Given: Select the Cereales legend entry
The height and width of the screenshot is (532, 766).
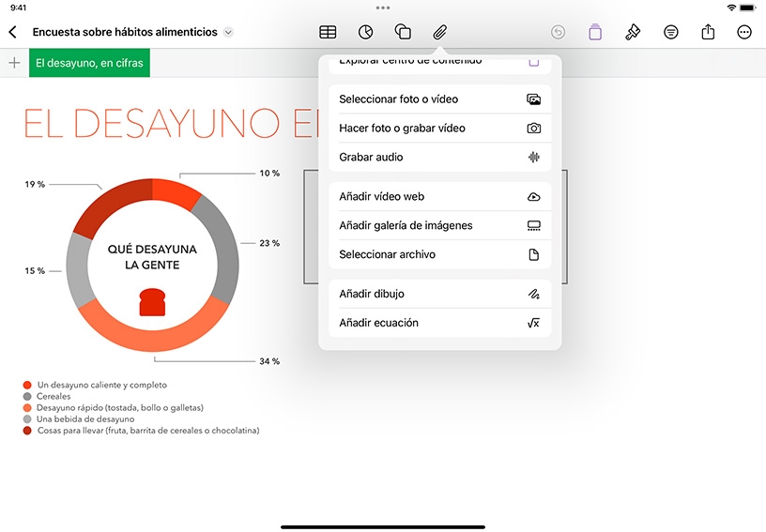Looking at the screenshot, I should click(x=47, y=396).
